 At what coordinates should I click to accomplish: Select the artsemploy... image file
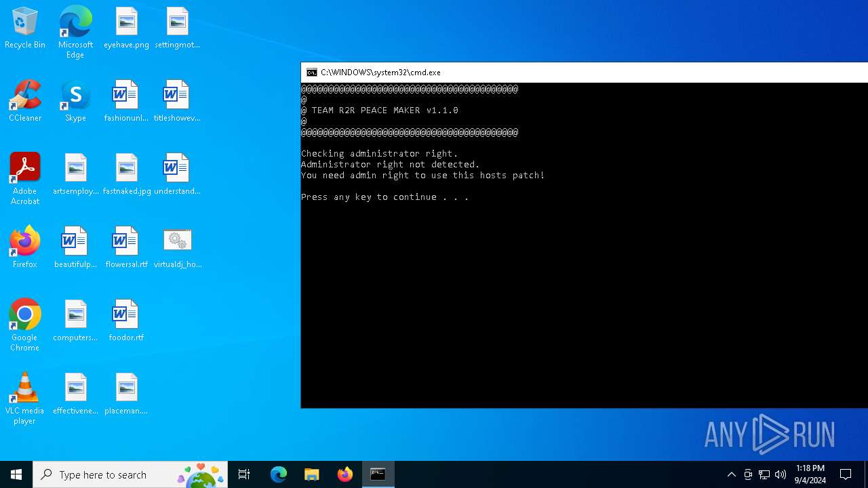75,174
